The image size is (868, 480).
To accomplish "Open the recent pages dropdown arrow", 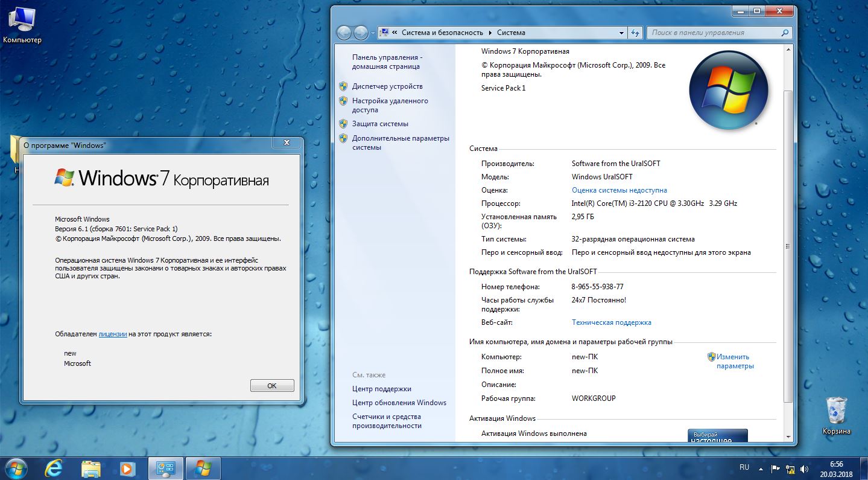I will [x=373, y=33].
